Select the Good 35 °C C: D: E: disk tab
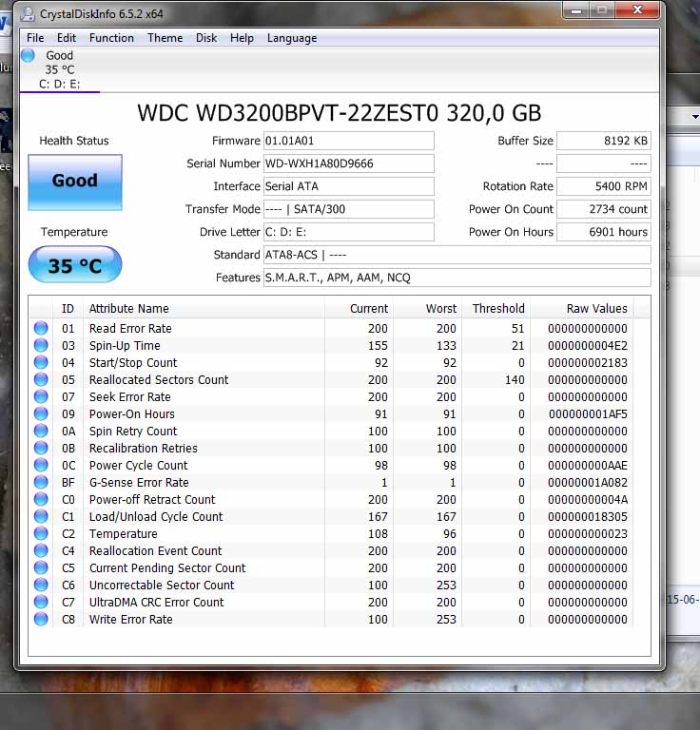The image size is (700, 730). click(x=60, y=69)
